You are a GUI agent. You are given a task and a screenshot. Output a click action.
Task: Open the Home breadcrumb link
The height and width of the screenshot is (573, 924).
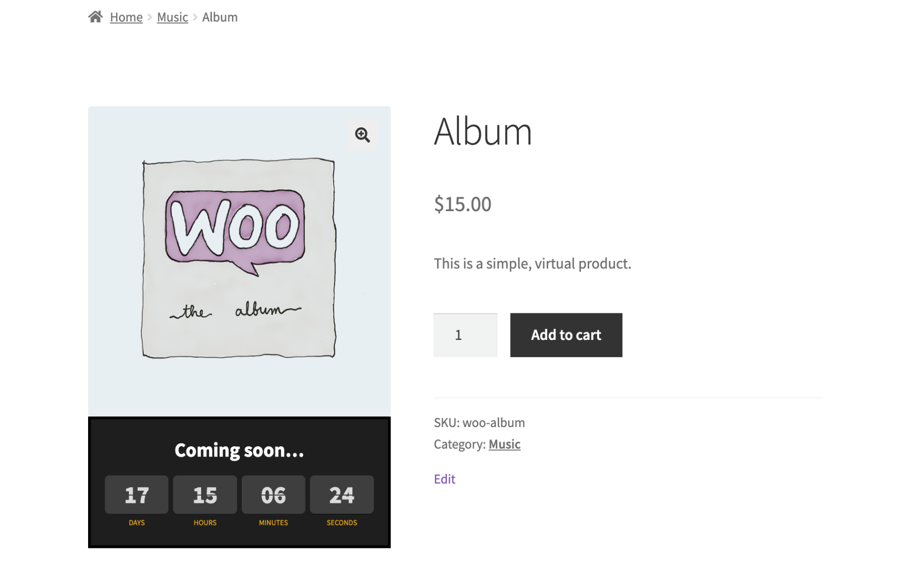[126, 17]
